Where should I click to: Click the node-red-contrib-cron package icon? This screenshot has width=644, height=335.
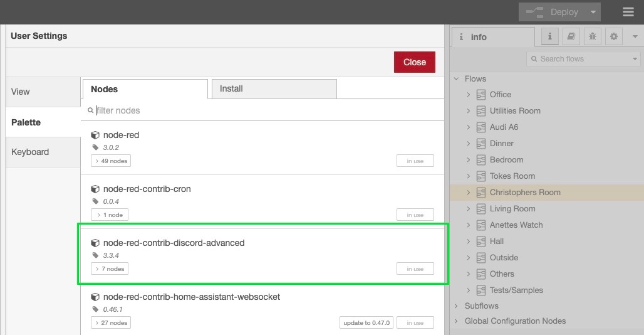click(x=95, y=189)
